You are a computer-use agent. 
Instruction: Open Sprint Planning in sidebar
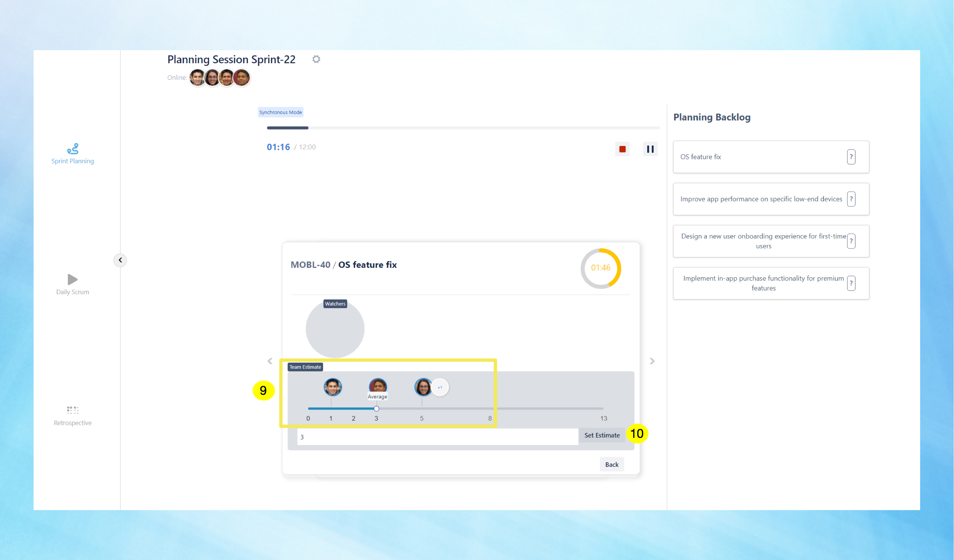click(72, 154)
